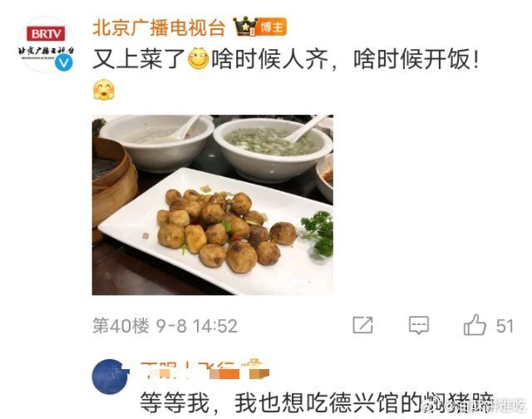Open 北京广播电视台 username link
This screenshot has width=532, height=419.
click(159, 27)
